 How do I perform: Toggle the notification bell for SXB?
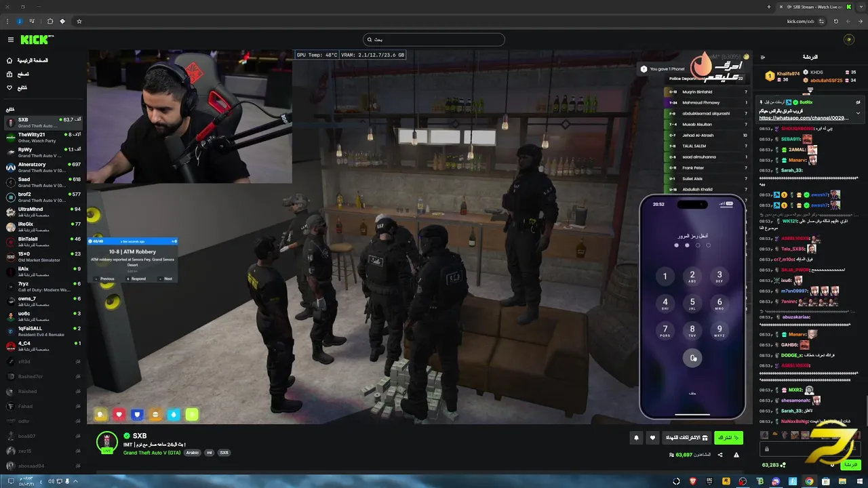(x=636, y=438)
